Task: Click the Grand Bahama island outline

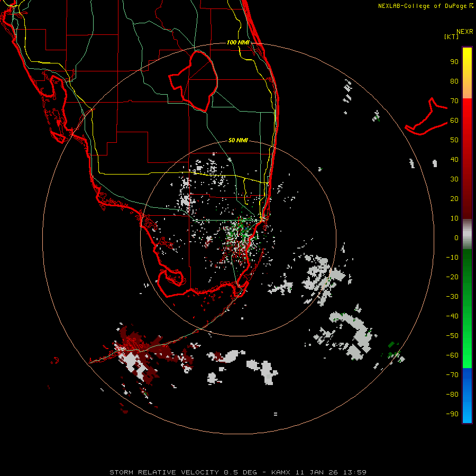Action: pyautogui.click(x=426, y=116)
